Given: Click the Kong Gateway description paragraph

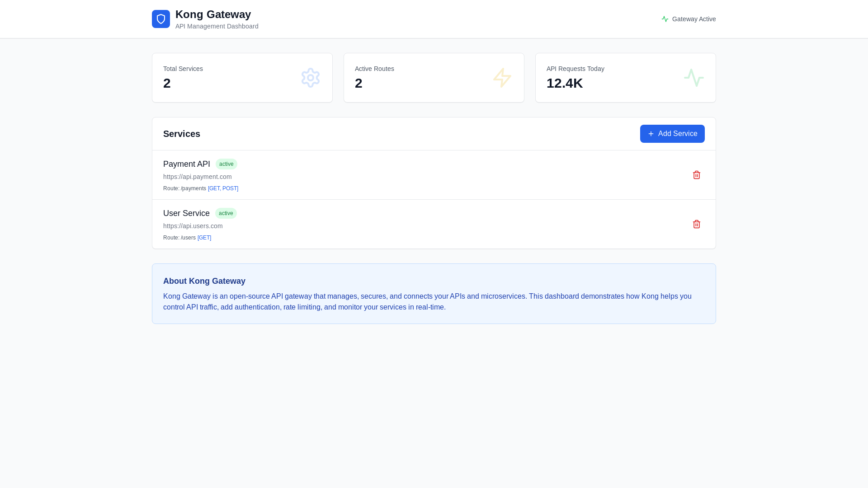Looking at the screenshot, I should tap(427, 302).
